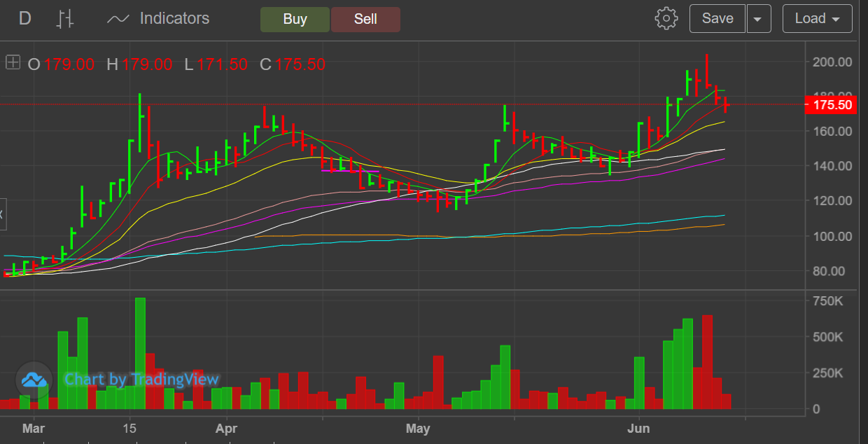Viewport: 868px width, 444px height.
Task: Click the Jun date label
Action: 638,427
